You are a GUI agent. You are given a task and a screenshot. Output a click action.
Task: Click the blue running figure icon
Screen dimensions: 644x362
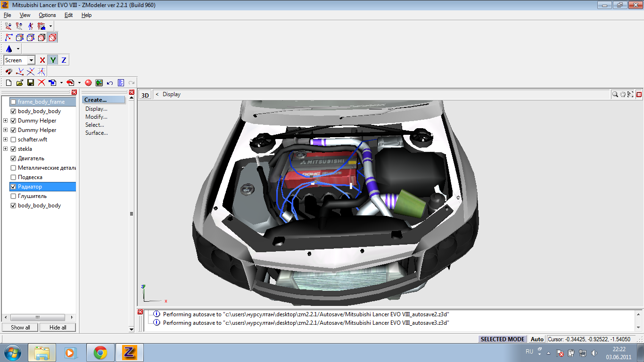click(31, 26)
